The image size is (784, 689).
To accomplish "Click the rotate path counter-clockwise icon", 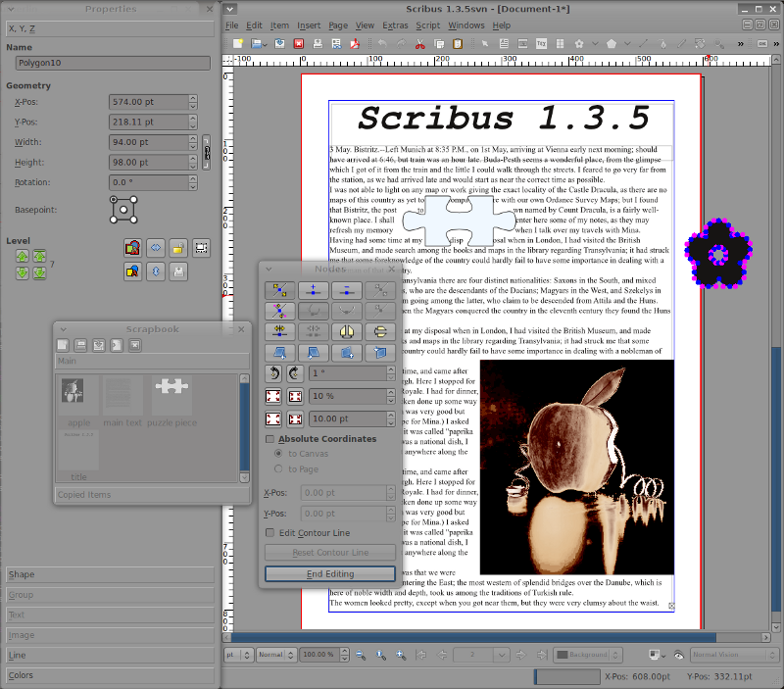I will (x=275, y=373).
